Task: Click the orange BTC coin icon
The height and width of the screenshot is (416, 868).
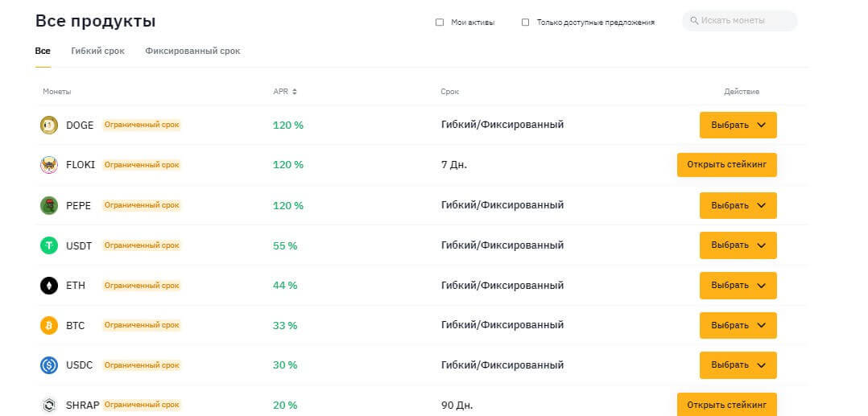Action: (x=49, y=326)
